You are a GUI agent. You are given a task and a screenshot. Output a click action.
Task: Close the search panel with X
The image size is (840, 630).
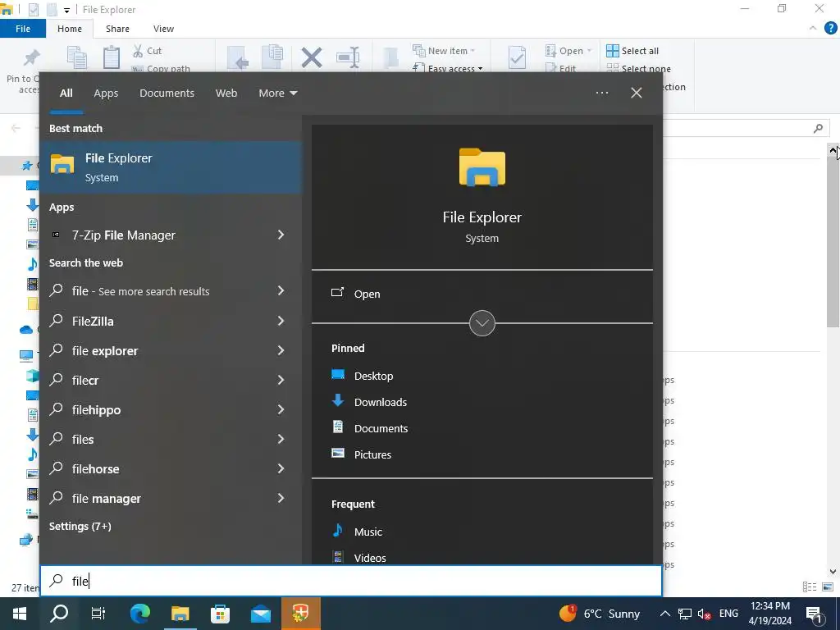(637, 93)
